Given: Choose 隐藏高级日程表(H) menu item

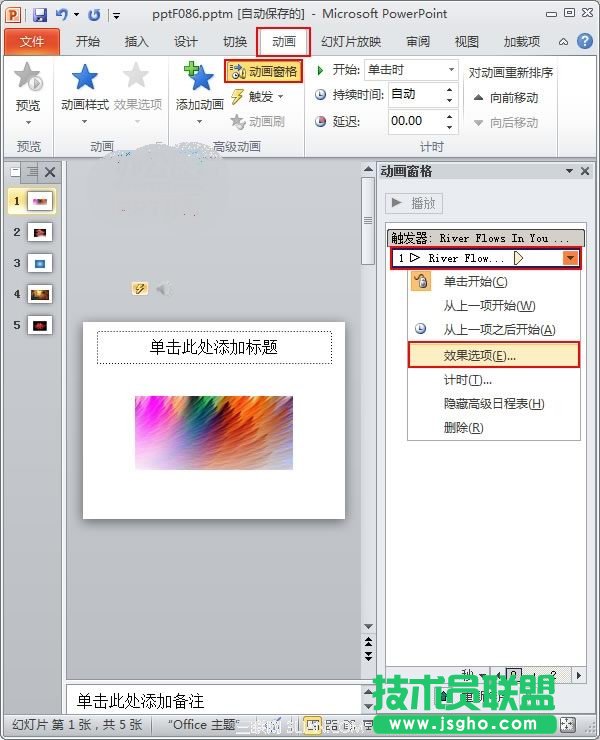Looking at the screenshot, I should pos(494,404).
